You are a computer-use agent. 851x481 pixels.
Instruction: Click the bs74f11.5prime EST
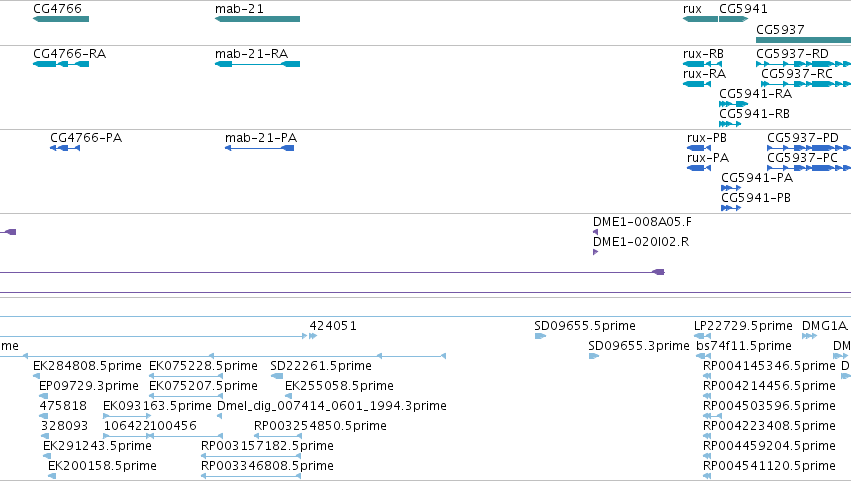coord(703,357)
